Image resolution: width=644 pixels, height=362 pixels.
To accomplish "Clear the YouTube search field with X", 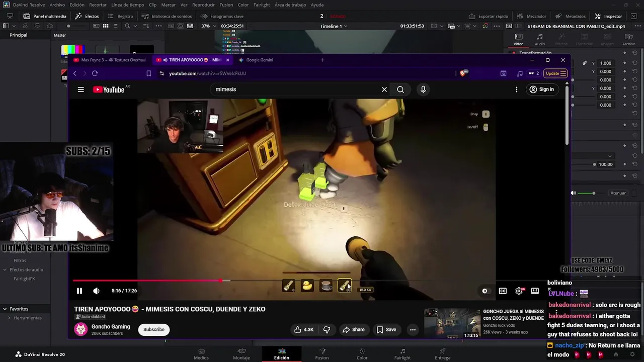I will click(384, 89).
